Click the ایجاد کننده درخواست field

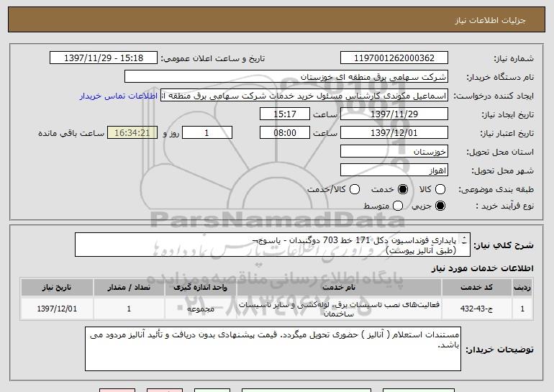306,96
